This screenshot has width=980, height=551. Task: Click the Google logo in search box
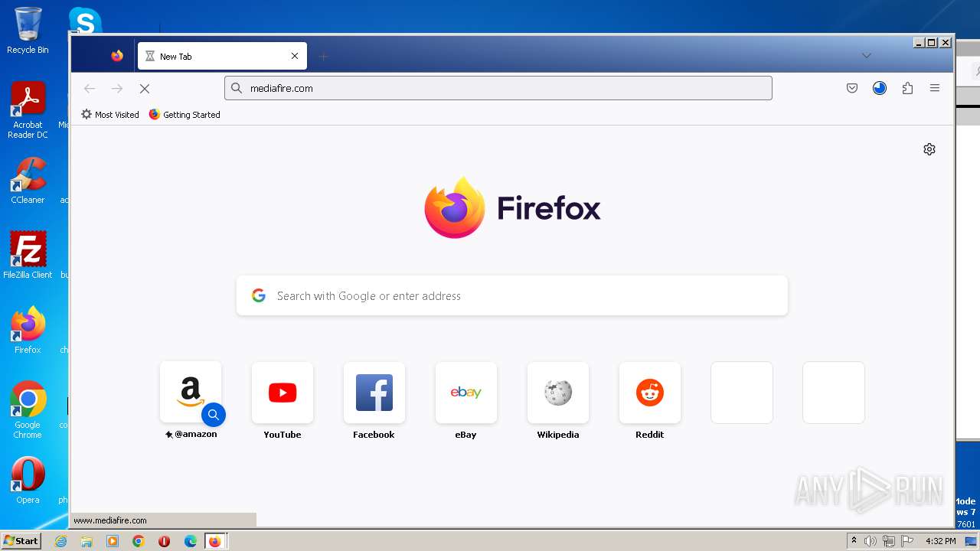259,295
